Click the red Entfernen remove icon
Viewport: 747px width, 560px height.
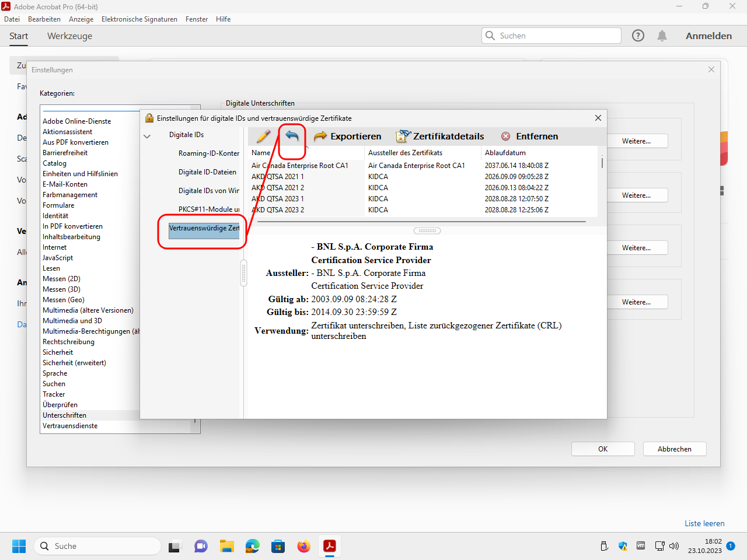click(x=505, y=136)
